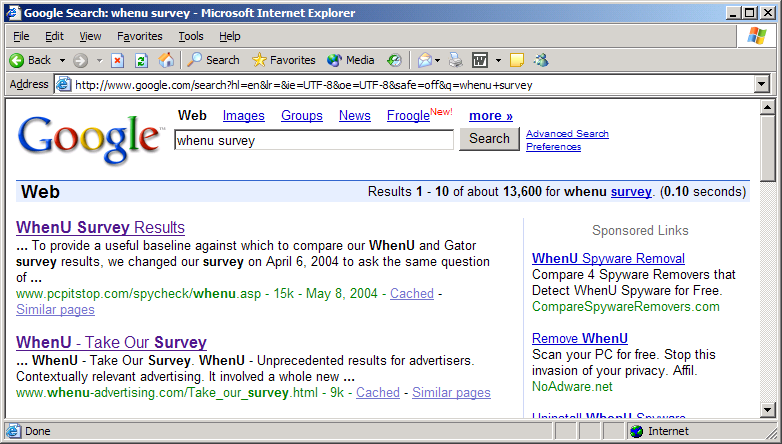Image resolution: width=782 pixels, height=444 pixels.
Task: Click the Windows flag logo throbber
Action: (757, 36)
